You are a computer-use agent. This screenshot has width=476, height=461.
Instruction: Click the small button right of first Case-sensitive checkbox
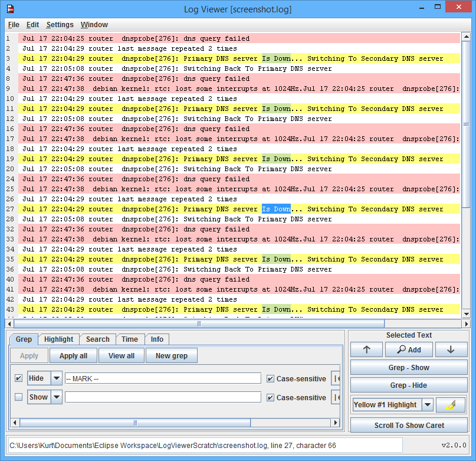336,379
